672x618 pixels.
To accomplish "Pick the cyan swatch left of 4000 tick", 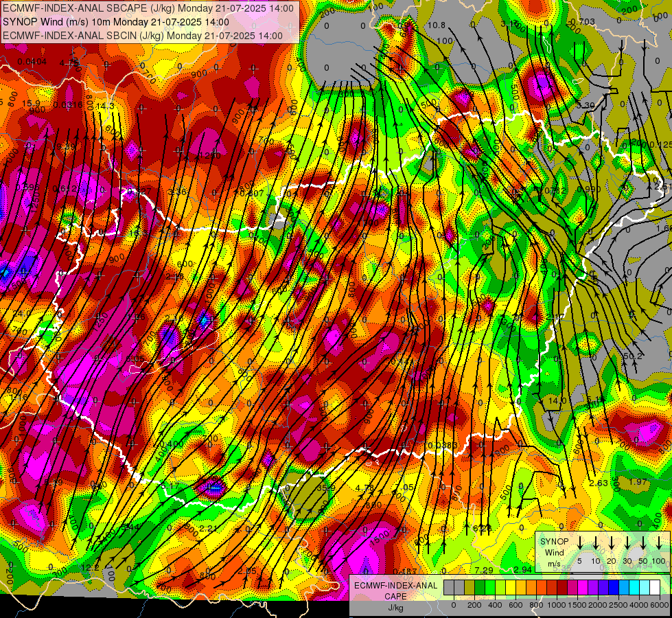I will click(x=634, y=588).
